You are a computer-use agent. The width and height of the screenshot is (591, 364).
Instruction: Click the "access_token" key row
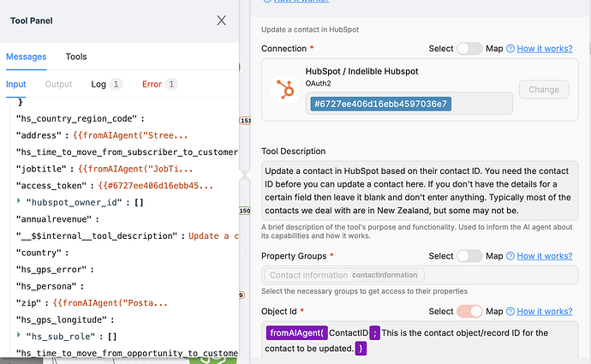pyautogui.click(x=114, y=185)
